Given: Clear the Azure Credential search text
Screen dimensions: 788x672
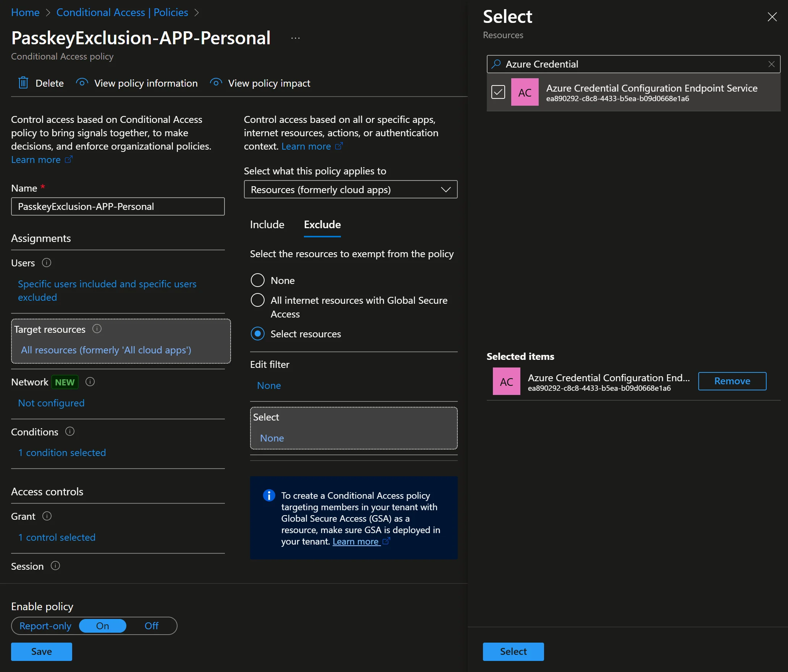Looking at the screenshot, I should 771,64.
